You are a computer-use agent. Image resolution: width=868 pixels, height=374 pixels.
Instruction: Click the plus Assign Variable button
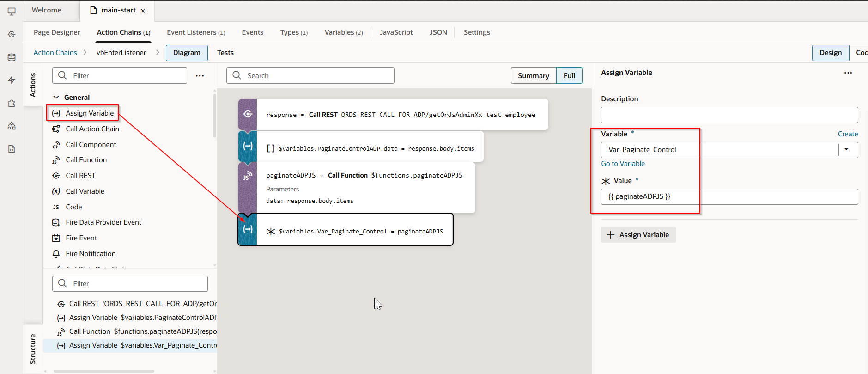[638, 235]
